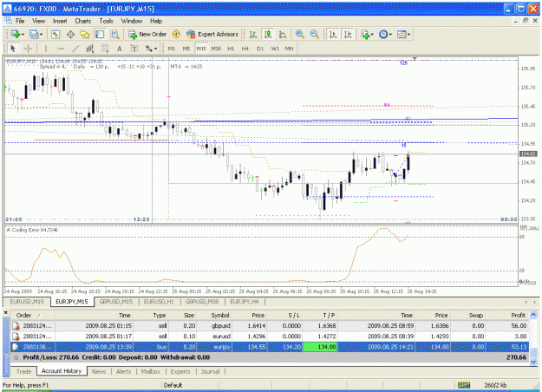The image size is (542, 392).
Task: Switch to the EURJPY,H4 chart tab
Action: [245, 302]
